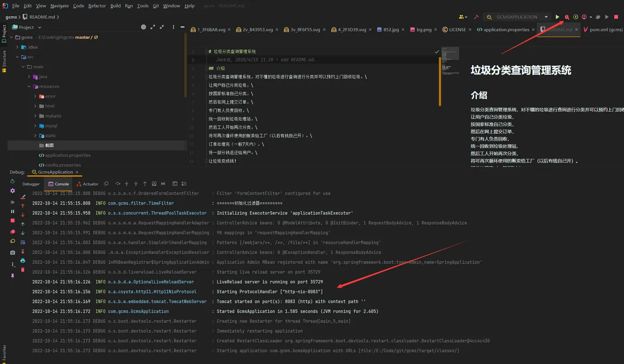Expand the .idea folder

coord(17,47)
